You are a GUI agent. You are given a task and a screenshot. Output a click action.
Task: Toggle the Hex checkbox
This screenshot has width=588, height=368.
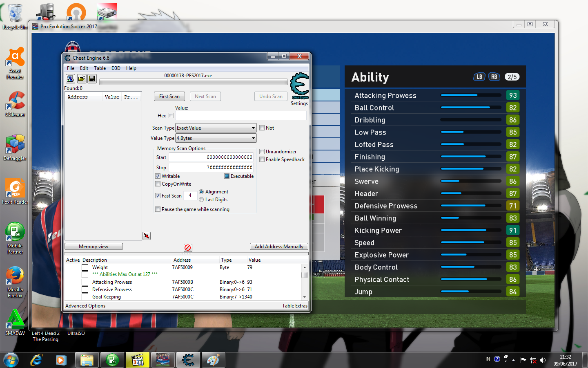[171, 116]
